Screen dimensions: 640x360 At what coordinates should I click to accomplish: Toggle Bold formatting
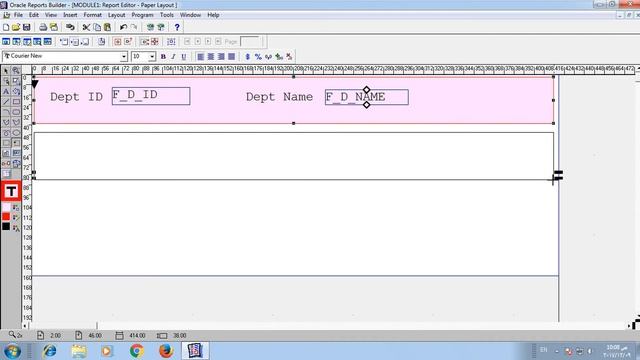[163, 56]
